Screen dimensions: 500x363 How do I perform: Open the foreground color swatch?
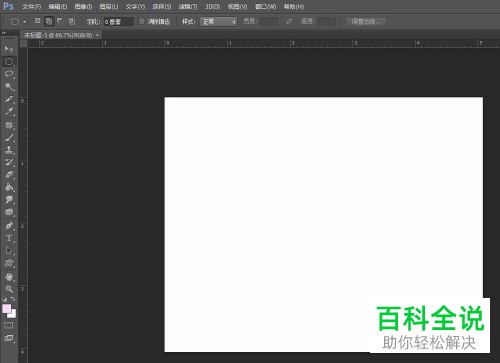[6, 308]
